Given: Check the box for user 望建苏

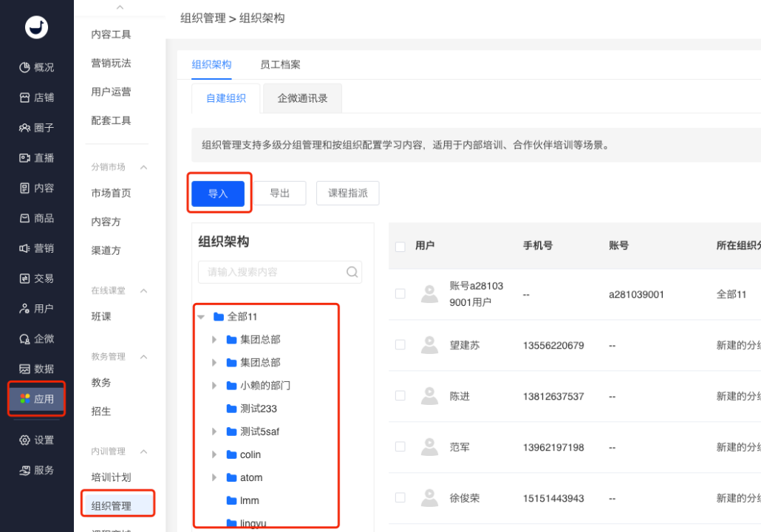Looking at the screenshot, I should [x=400, y=345].
